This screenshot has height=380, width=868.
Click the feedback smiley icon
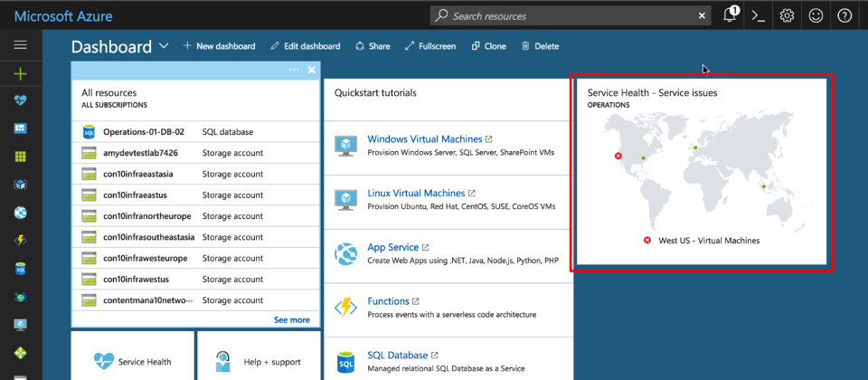coord(816,16)
